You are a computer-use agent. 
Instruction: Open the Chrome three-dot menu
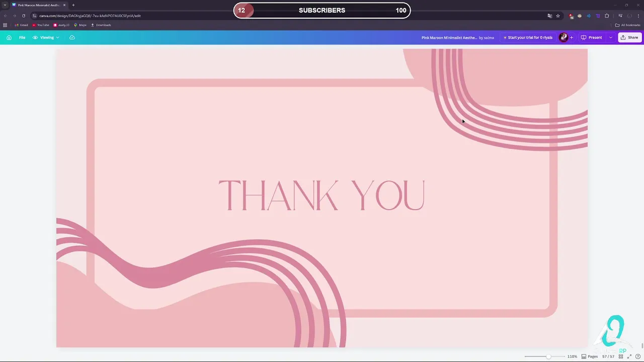638,16
